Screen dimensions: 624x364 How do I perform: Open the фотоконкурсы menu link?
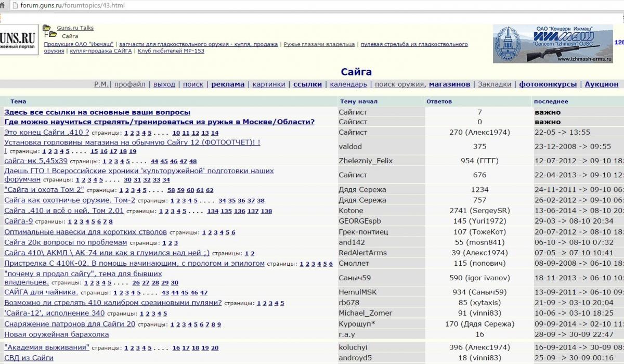(548, 84)
